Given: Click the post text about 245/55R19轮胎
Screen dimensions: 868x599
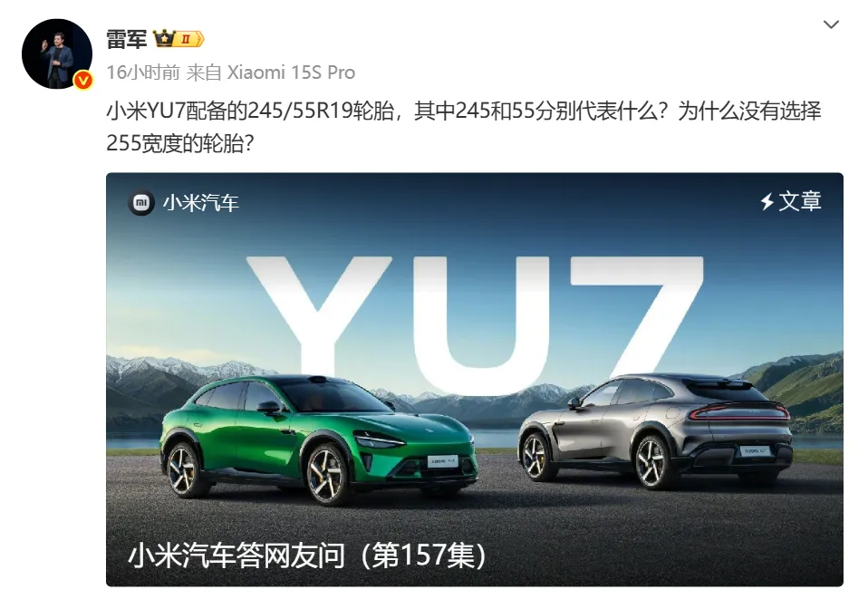Looking at the screenshot, I should [463, 111].
